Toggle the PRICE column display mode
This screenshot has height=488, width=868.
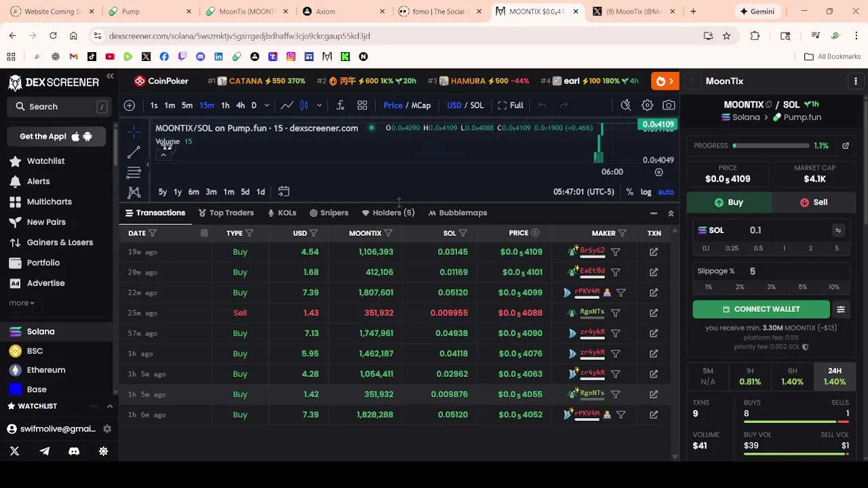[x=535, y=233]
